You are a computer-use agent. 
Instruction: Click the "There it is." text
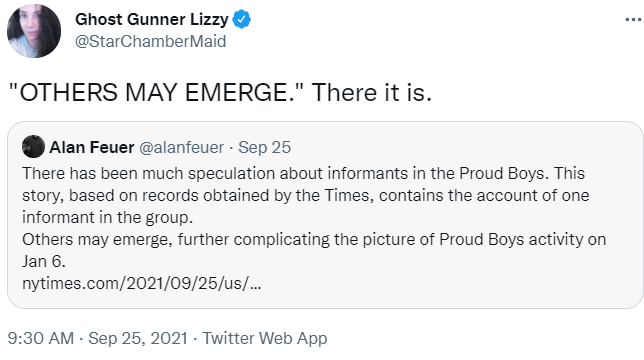pos(372,92)
